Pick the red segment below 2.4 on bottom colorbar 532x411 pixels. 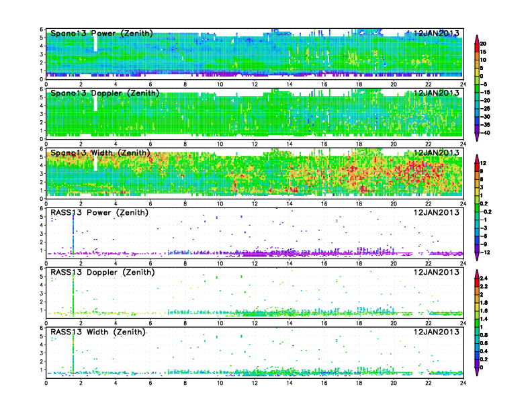[x=477, y=283]
